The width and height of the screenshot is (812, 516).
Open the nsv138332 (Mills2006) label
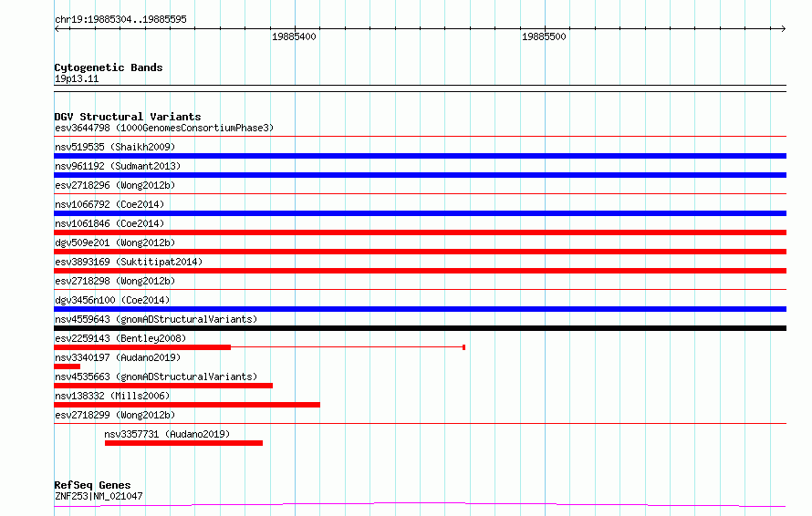[x=112, y=396]
